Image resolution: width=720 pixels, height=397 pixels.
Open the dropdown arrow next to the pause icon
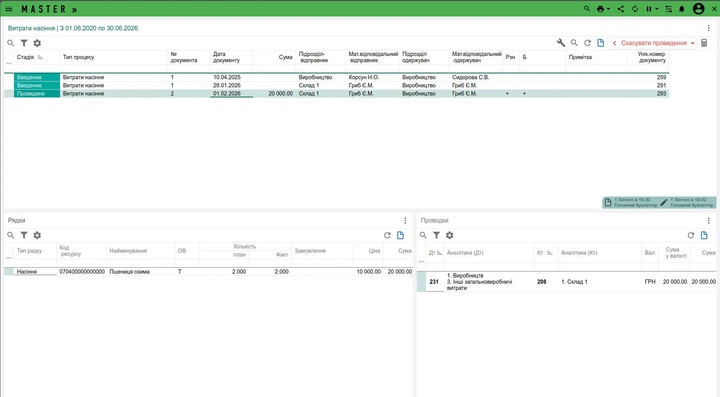pos(657,9)
